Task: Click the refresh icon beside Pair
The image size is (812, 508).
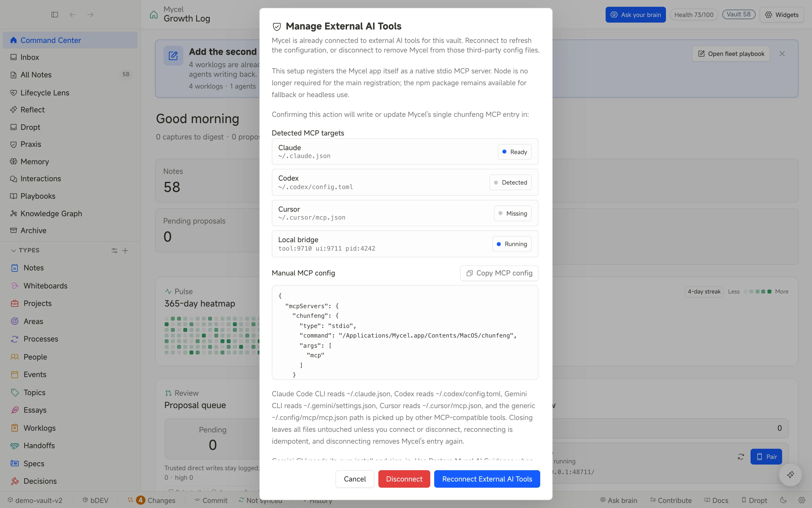Action: pos(741,457)
